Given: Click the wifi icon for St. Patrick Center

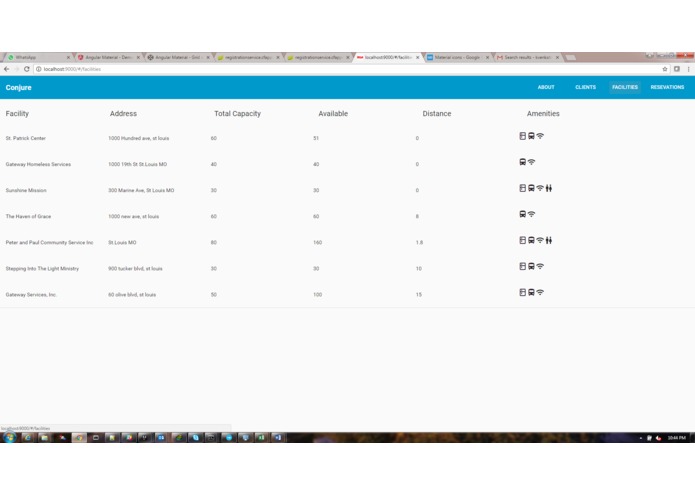Looking at the screenshot, I should 540,136.
